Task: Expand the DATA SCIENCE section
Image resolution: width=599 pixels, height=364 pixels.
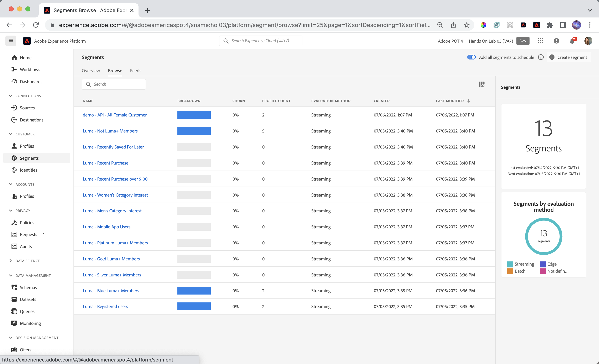Action: [x=11, y=261]
